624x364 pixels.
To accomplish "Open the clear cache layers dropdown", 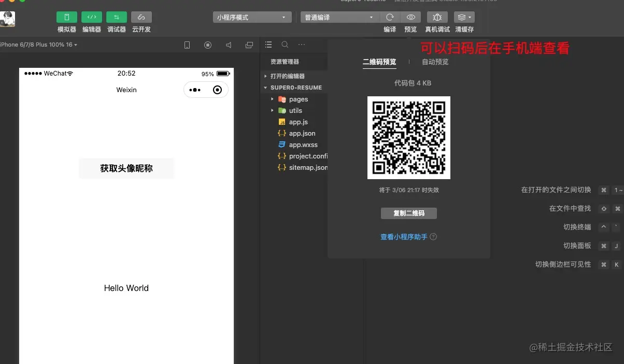I will pos(464,17).
